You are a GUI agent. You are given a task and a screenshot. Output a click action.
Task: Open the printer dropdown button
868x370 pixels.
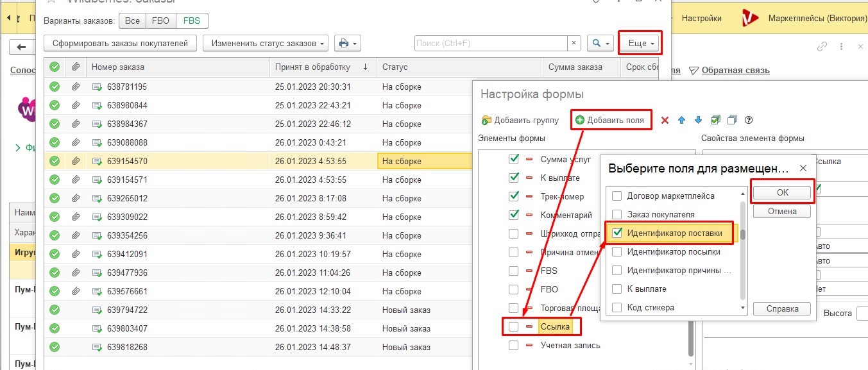coord(348,43)
